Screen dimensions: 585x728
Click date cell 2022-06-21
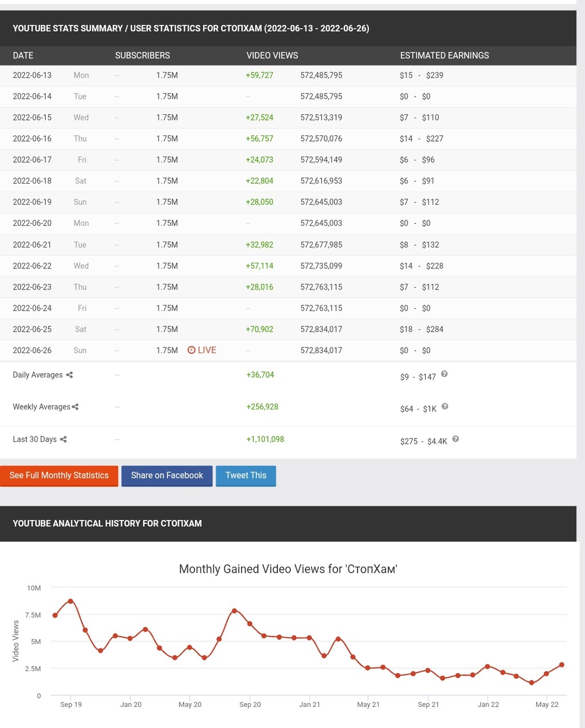tap(32, 245)
